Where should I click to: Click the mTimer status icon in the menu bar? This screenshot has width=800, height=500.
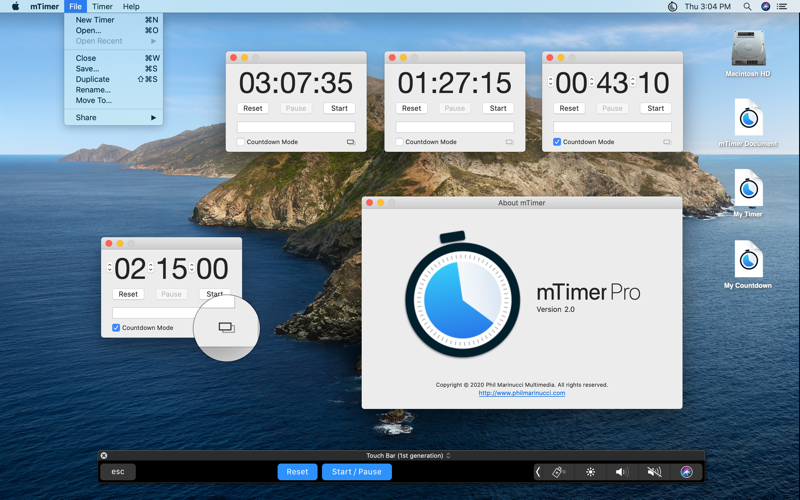point(672,7)
